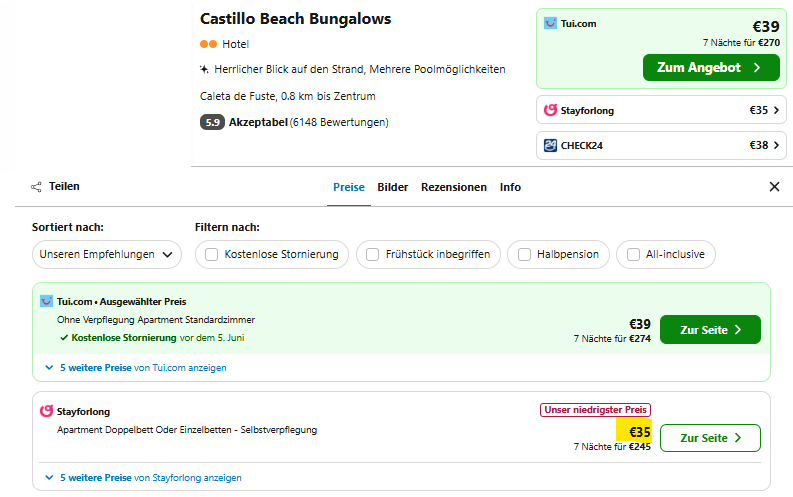
Task: Click the Castillo Beach Bungalows title
Action: tap(295, 19)
